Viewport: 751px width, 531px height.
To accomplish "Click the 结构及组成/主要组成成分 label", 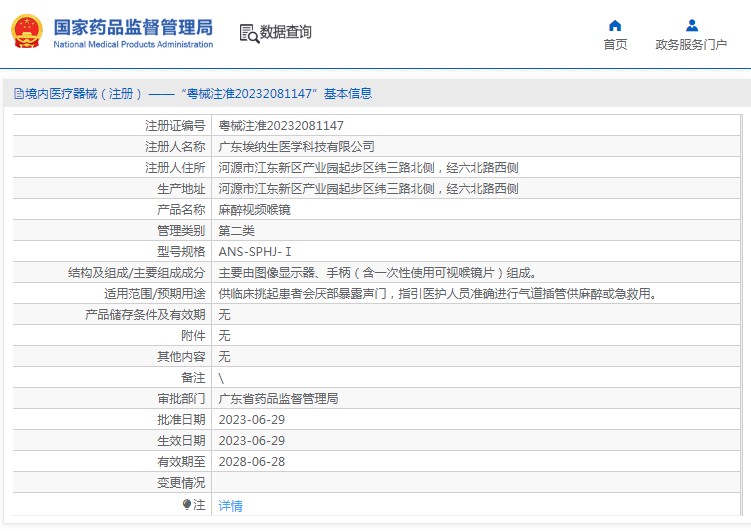I will point(137,272).
